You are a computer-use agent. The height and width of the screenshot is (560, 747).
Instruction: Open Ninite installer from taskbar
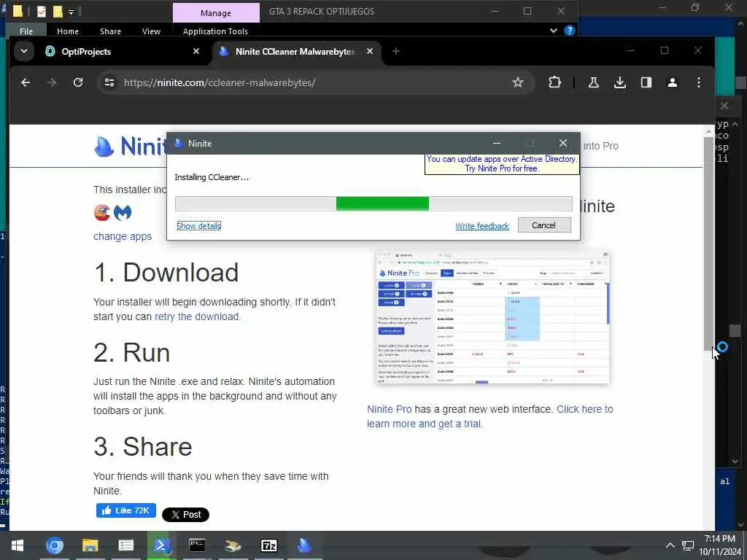pos(304,545)
